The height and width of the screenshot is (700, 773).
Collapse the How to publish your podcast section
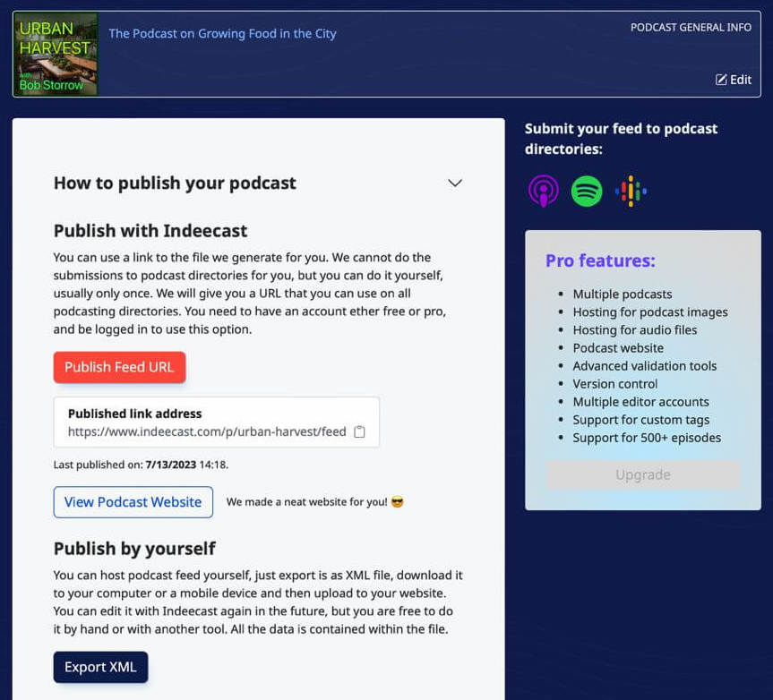point(454,183)
